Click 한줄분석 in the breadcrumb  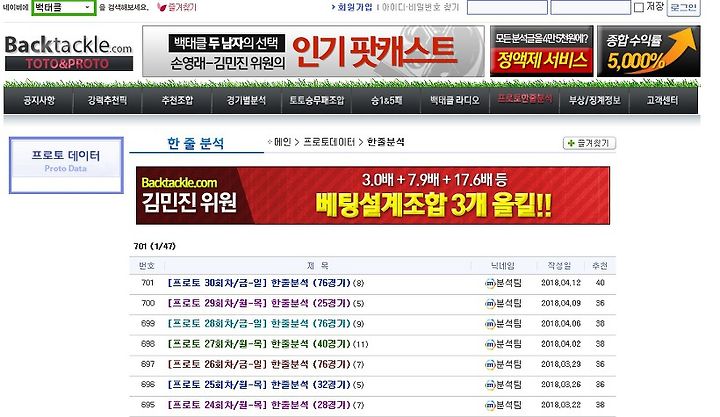tap(386, 142)
